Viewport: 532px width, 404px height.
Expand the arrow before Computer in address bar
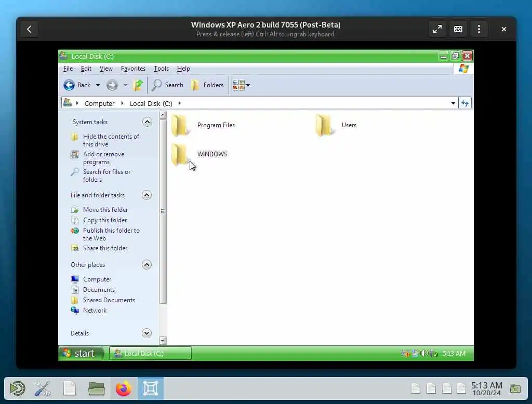(77, 103)
